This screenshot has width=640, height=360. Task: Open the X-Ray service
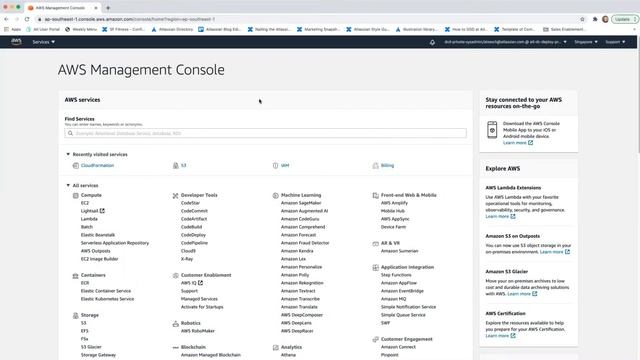(187, 259)
